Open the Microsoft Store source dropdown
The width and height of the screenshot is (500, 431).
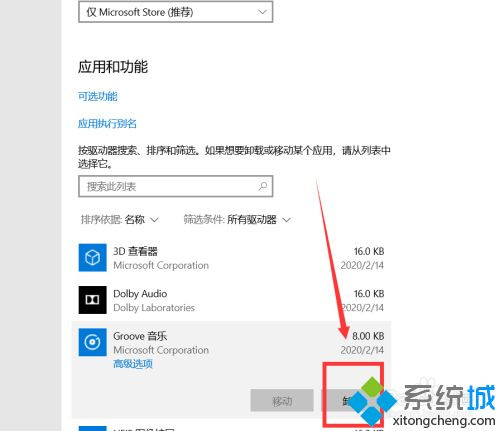point(176,12)
